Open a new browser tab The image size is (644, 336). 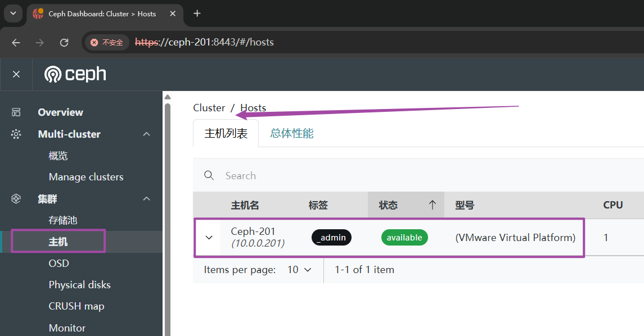[x=197, y=13]
